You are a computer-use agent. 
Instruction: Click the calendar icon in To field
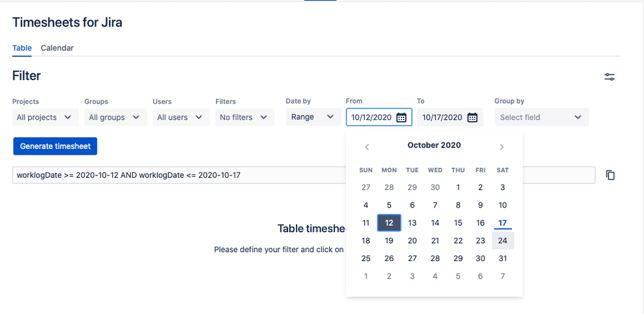pyautogui.click(x=473, y=117)
